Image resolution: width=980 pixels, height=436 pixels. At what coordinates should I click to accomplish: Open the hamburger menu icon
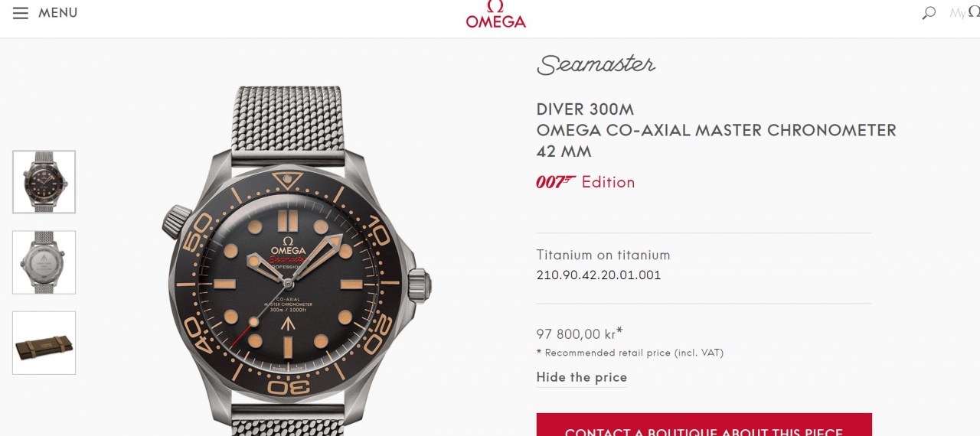[21, 13]
